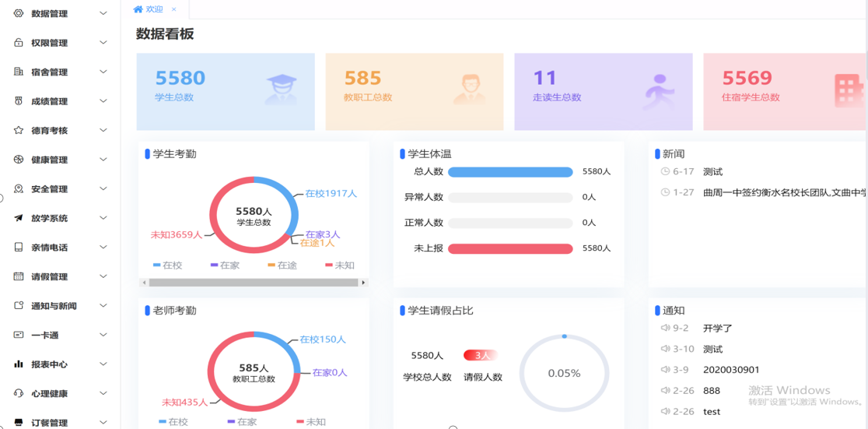Expand the 德育考核 menu chevron
The height and width of the screenshot is (429, 868).
[103, 130]
